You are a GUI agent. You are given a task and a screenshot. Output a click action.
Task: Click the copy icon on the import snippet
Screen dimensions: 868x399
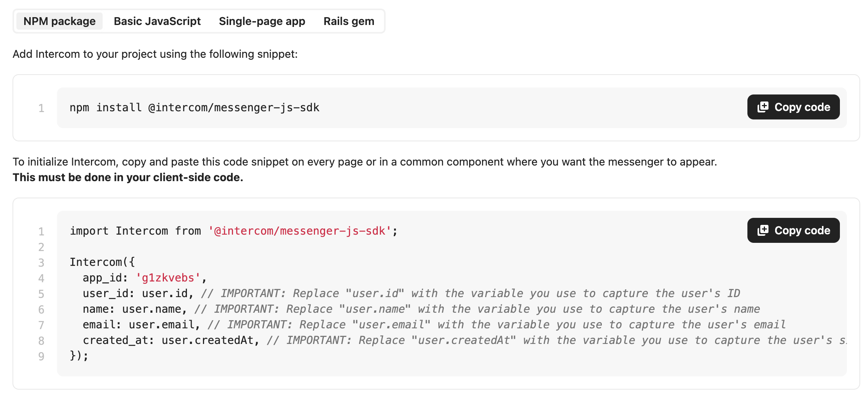click(x=763, y=230)
